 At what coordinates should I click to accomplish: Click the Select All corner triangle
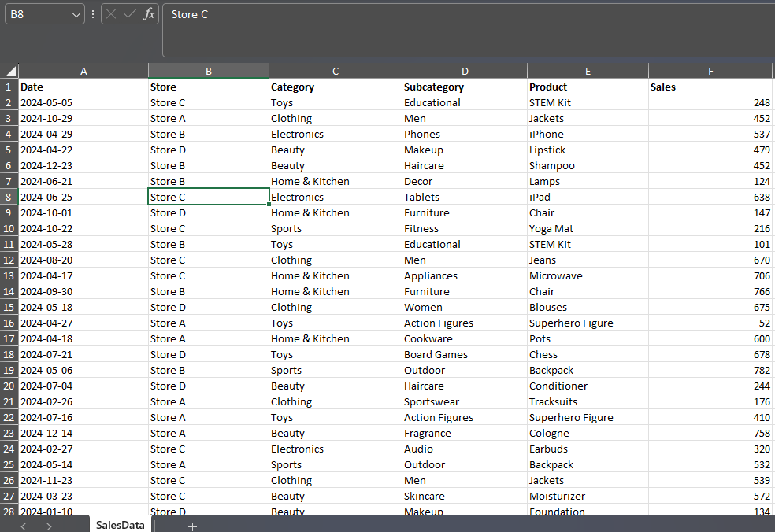[x=10, y=71]
